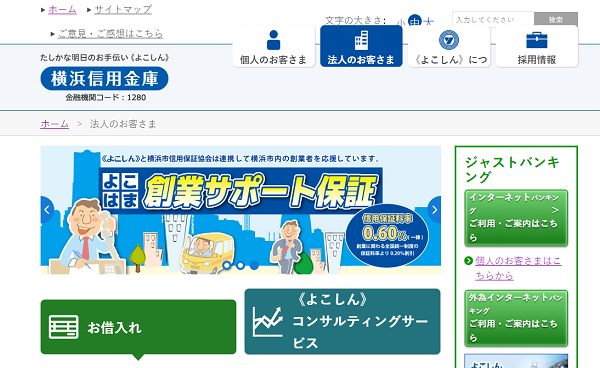
Task: Click the 法人のお客さま breadcrumb text
Action: pyautogui.click(x=123, y=124)
